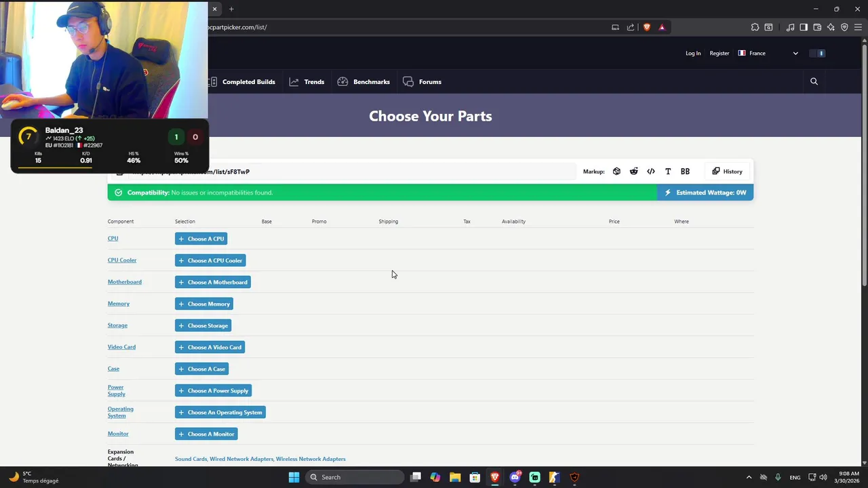Click Choose A Monitor button
Viewport: 868px width, 488px height.
206,434
